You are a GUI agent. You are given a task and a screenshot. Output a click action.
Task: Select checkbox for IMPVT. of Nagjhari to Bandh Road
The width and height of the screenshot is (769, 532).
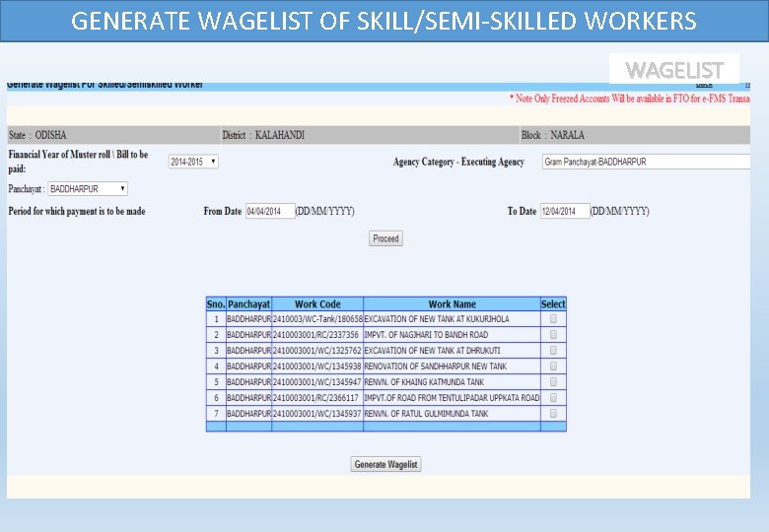point(553,335)
